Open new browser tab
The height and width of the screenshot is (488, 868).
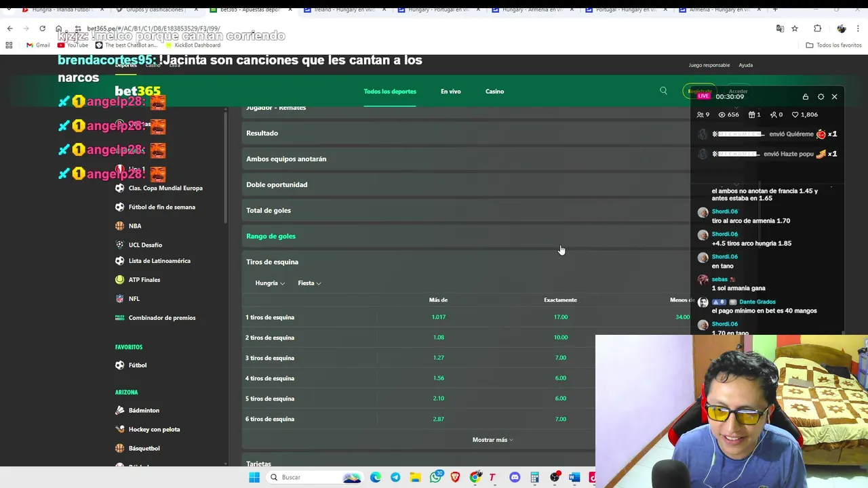point(775,9)
